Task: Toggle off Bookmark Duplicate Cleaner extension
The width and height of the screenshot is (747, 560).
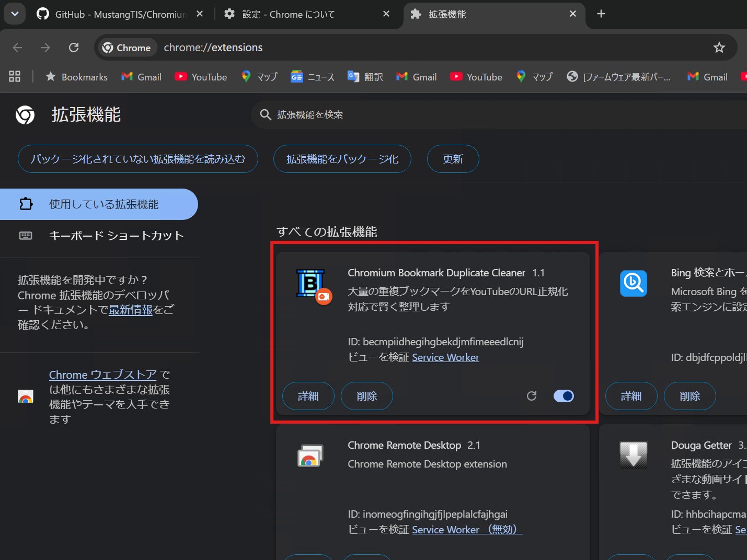Action: click(564, 396)
